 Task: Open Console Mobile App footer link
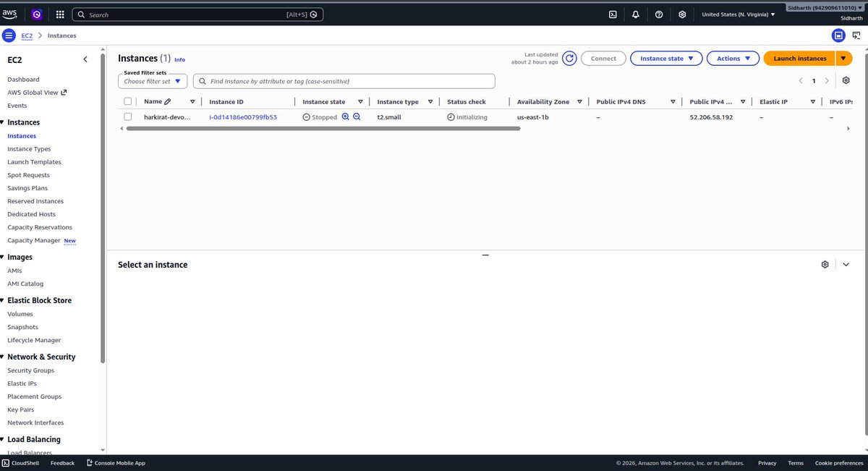(x=116, y=463)
